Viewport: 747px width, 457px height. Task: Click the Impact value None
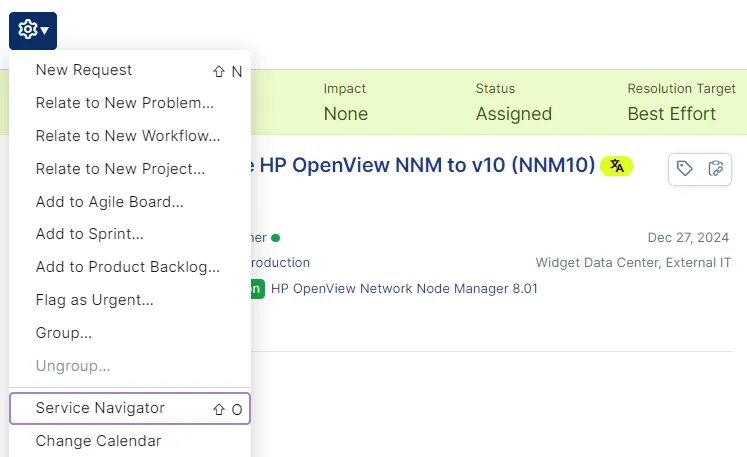(346, 114)
